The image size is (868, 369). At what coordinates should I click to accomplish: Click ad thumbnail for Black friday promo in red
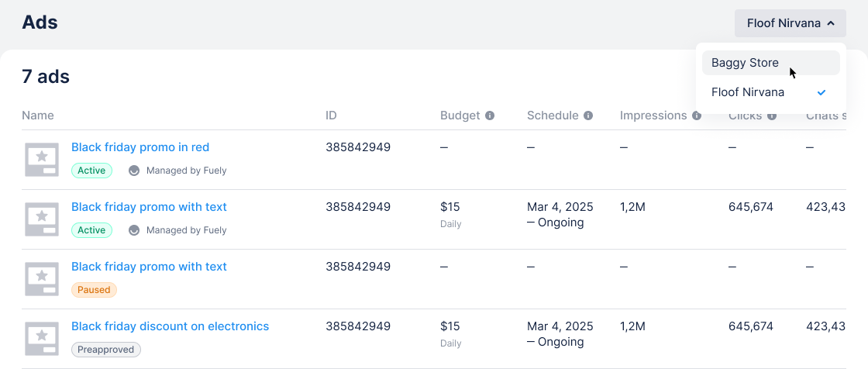click(x=42, y=160)
